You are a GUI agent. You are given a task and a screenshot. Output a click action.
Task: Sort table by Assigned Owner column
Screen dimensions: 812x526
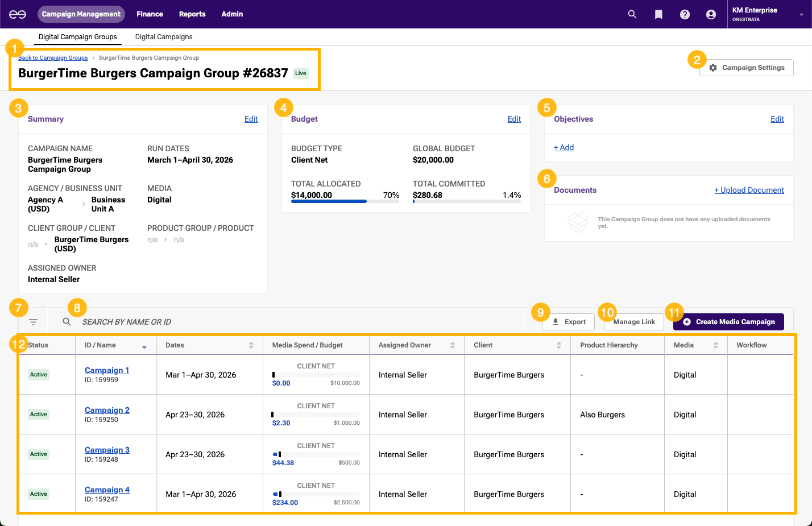452,345
